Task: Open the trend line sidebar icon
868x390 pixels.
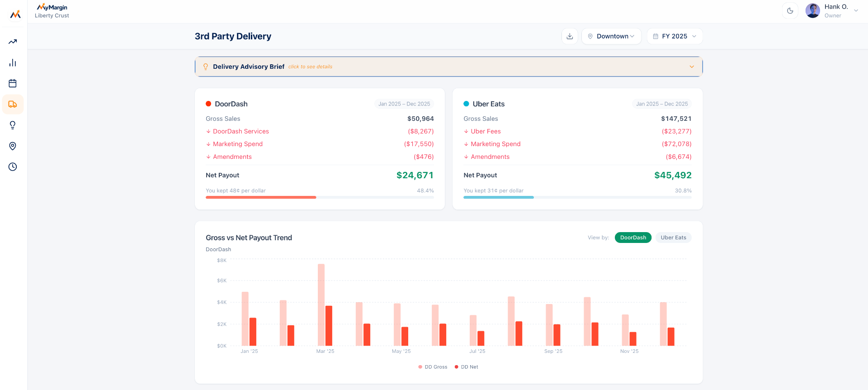Action: pos(13,42)
